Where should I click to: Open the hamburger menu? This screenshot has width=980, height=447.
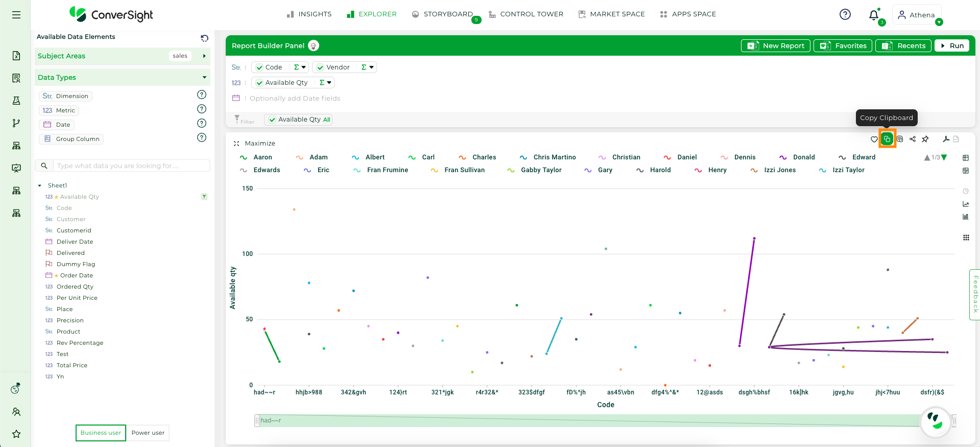16,15
